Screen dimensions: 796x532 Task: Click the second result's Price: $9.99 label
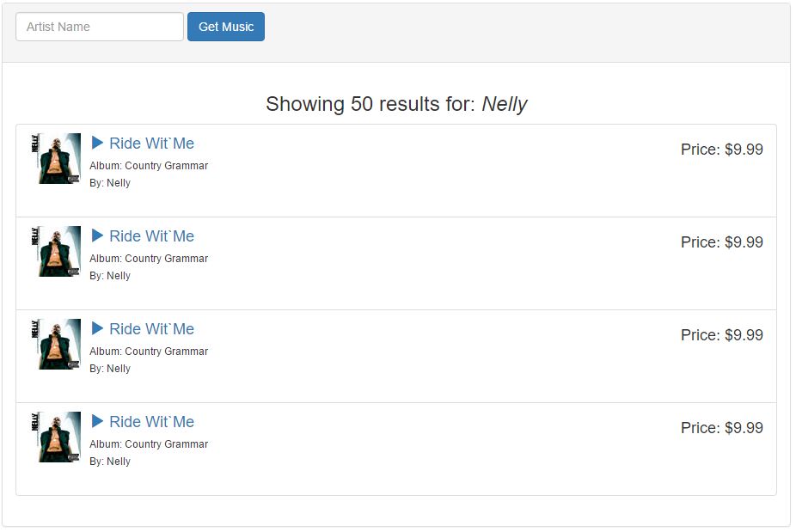pos(721,242)
